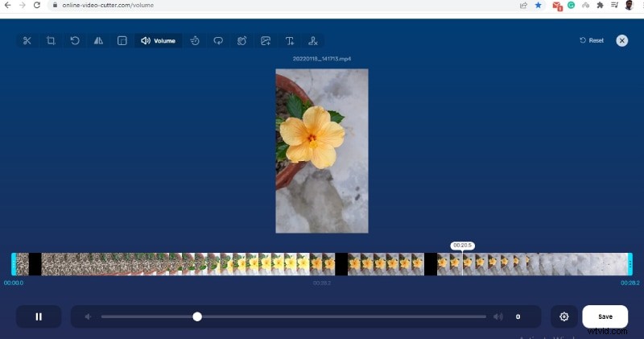
Task: Save the edited video
Action: tap(605, 316)
